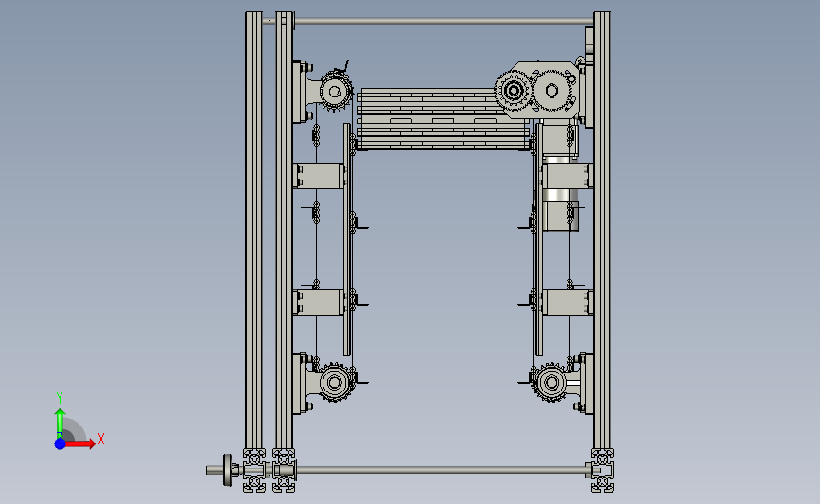820x504 pixels.
Task: Select the bottom-right chain sprocket
Action: click(x=550, y=383)
